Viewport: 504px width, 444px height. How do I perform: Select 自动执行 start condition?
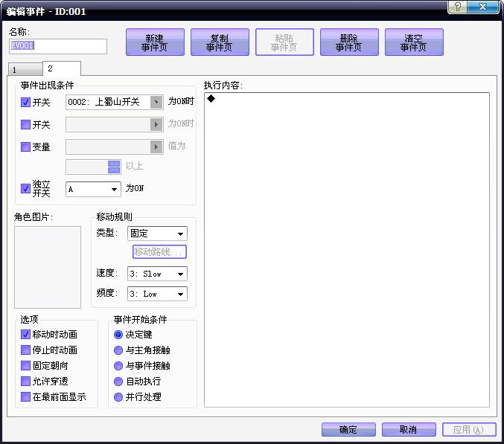[118, 382]
